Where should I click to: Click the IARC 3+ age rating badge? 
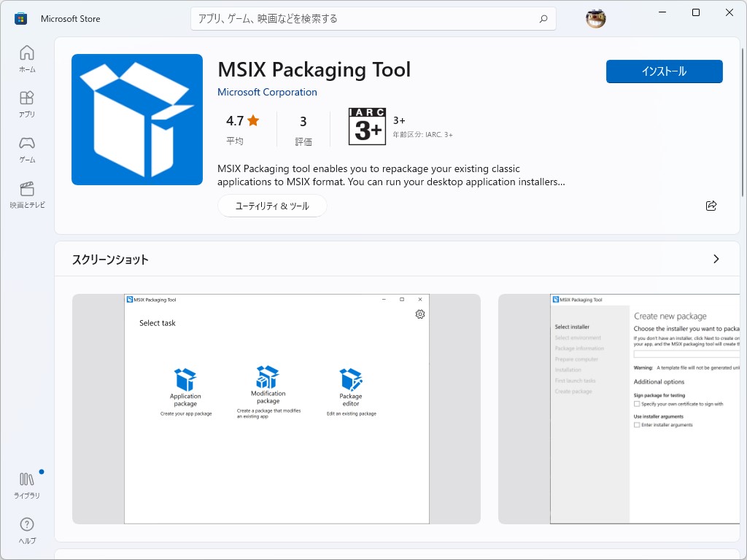[x=367, y=126]
